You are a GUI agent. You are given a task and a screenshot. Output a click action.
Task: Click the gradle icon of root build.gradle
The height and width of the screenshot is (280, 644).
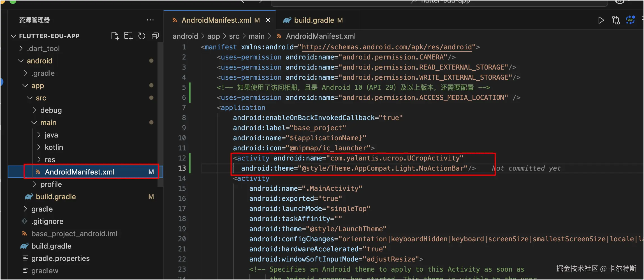pyautogui.click(x=24, y=246)
